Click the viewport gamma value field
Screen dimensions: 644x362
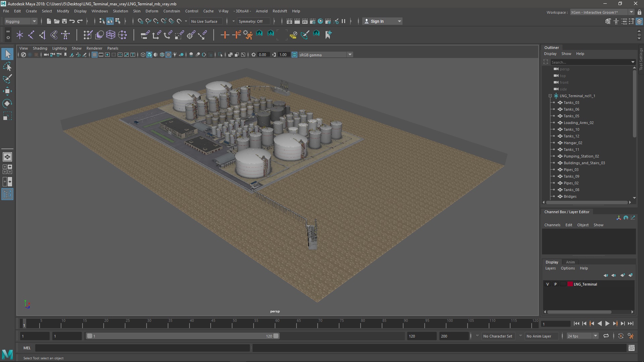click(x=284, y=55)
